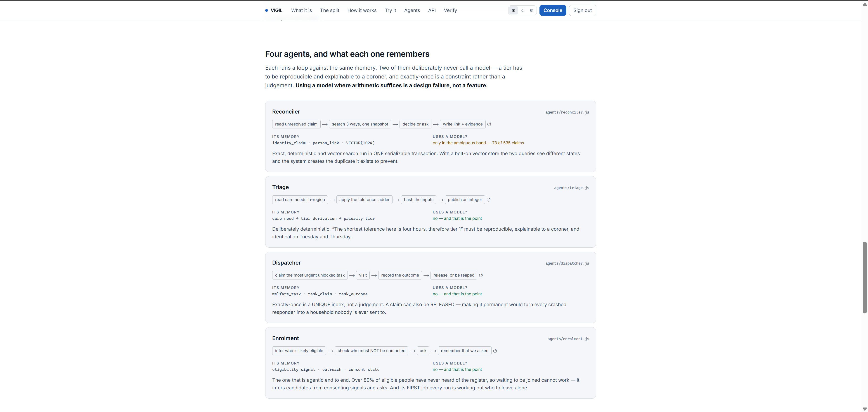This screenshot has width=868, height=412.
Task: Jump to the Verify section
Action: [450, 10]
